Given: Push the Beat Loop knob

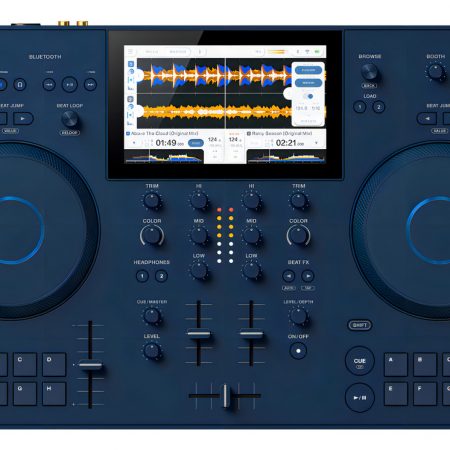Looking at the screenshot, I should (70, 118).
